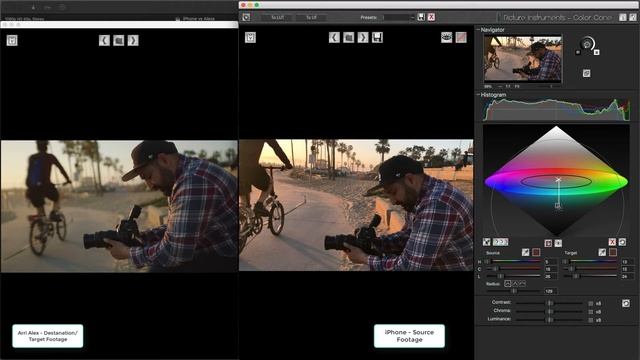Viewport: 640px width, 360px height.
Task: Delete color point with red X below cone
Action: click(x=612, y=242)
